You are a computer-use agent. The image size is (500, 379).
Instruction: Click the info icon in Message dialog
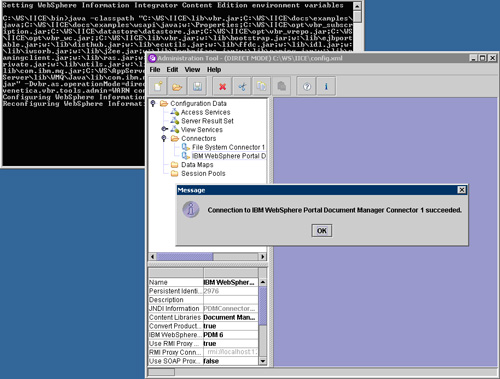point(191,210)
